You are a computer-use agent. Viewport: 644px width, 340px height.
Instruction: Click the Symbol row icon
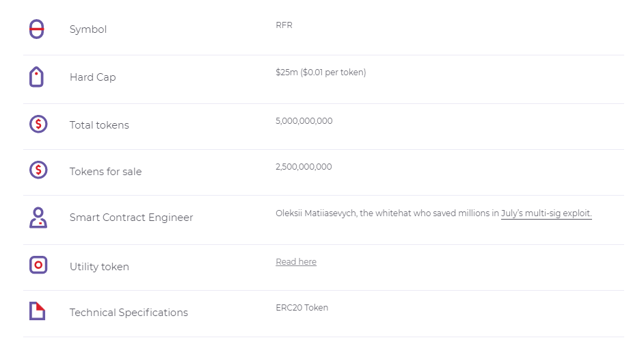(37, 29)
